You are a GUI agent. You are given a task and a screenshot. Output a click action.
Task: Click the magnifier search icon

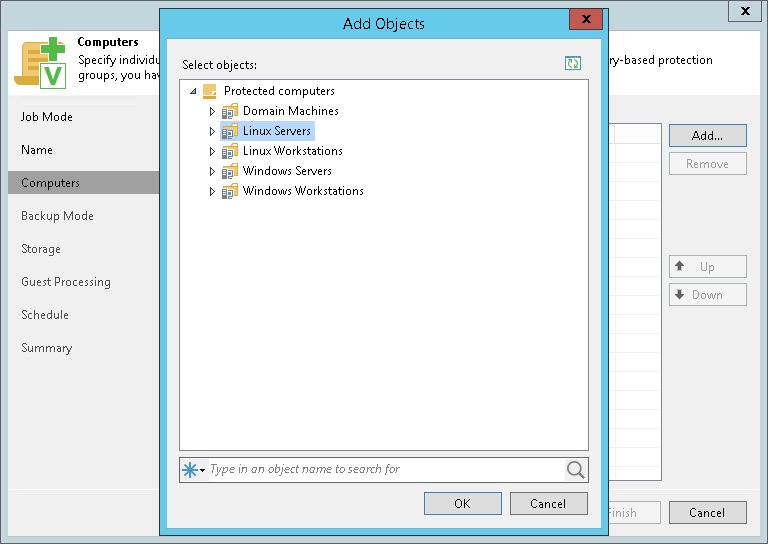tap(576, 470)
